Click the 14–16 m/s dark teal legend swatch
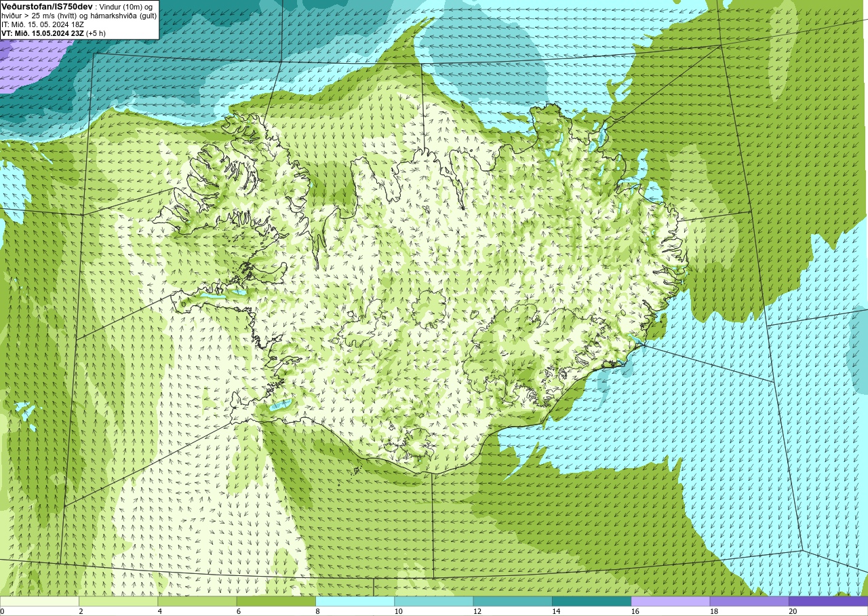The height and width of the screenshot is (616, 868). point(592,601)
